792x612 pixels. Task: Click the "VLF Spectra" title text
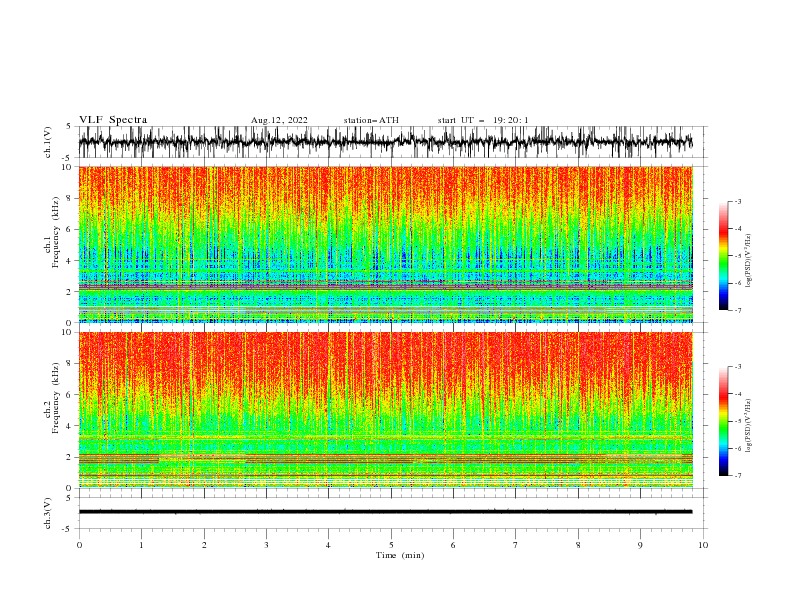tap(113, 120)
